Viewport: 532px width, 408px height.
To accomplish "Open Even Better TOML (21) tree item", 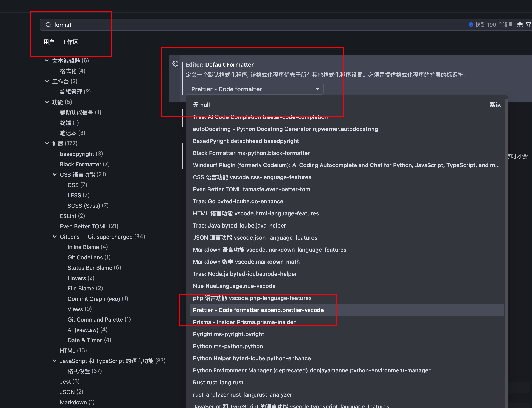I will click(89, 226).
